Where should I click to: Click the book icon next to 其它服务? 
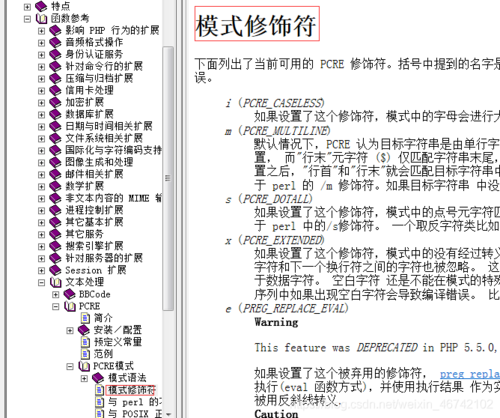coord(55,234)
